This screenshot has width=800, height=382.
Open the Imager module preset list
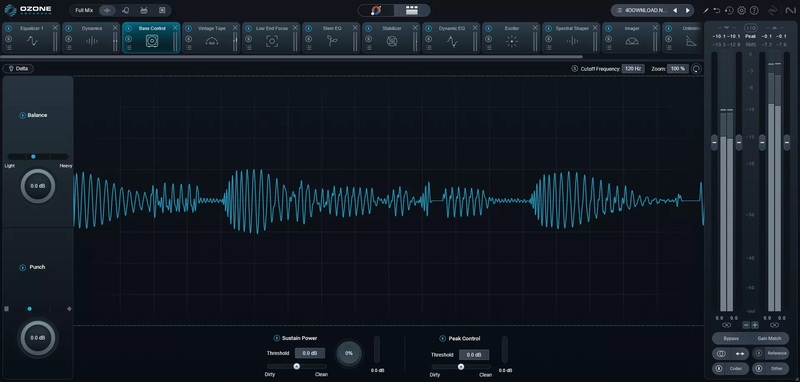coord(608,47)
